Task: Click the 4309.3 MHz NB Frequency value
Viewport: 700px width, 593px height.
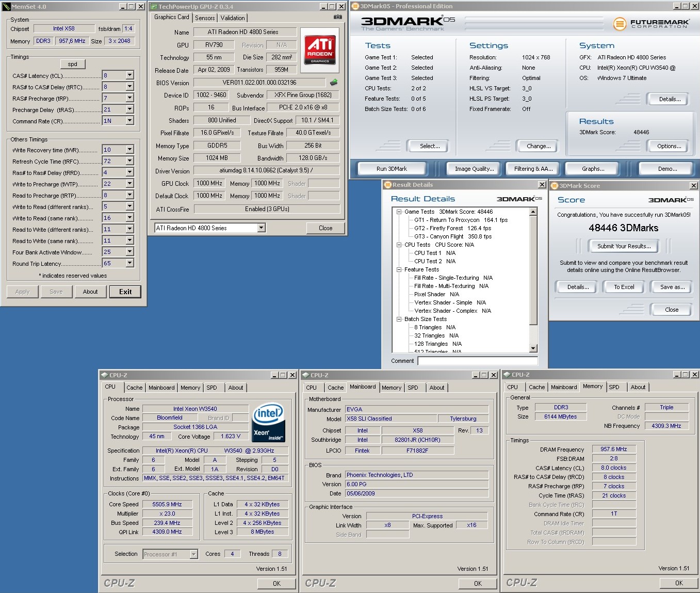Action: pyautogui.click(x=666, y=426)
